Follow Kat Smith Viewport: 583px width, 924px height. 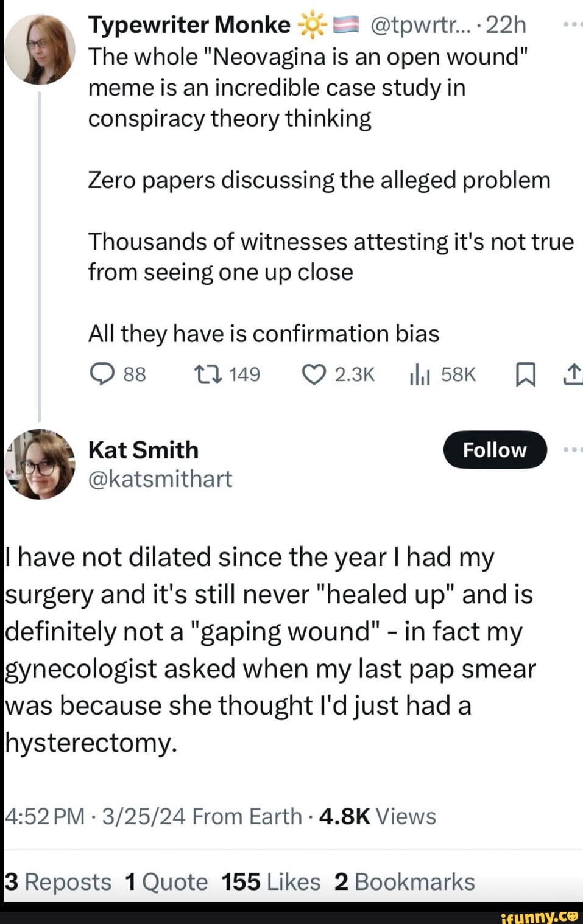tap(495, 450)
